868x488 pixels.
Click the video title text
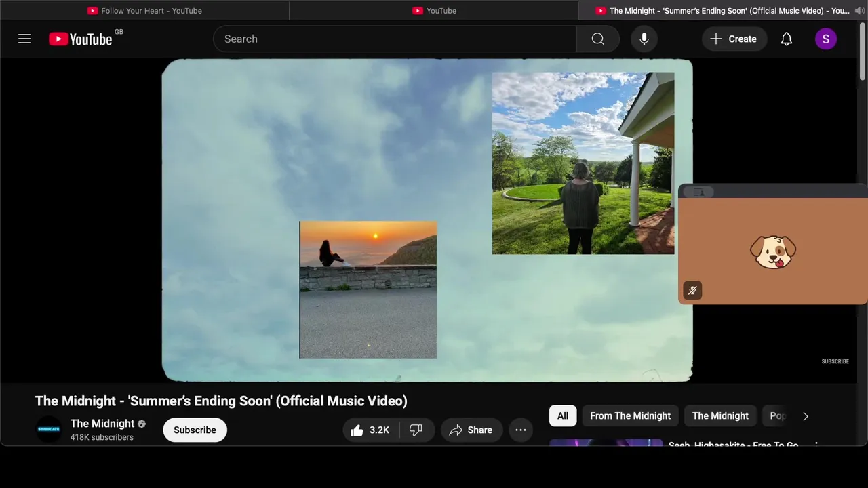[x=221, y=401]
